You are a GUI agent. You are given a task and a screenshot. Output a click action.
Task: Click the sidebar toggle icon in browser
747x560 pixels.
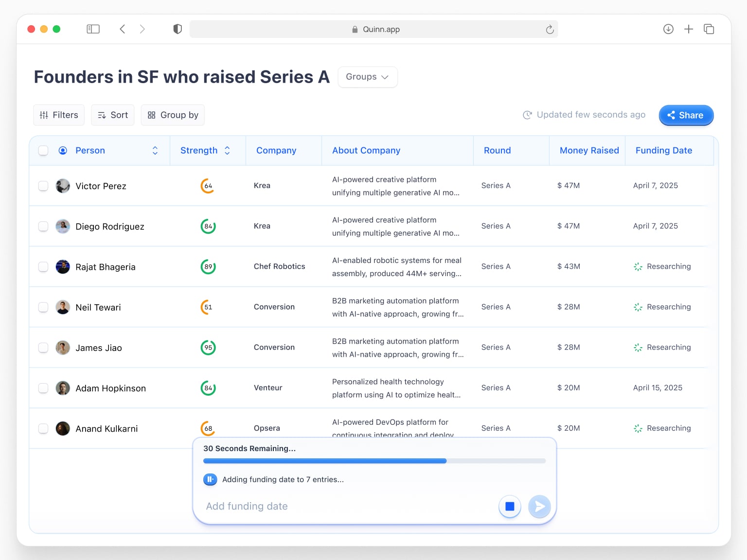pyautogui.click(x=93, y=29)
